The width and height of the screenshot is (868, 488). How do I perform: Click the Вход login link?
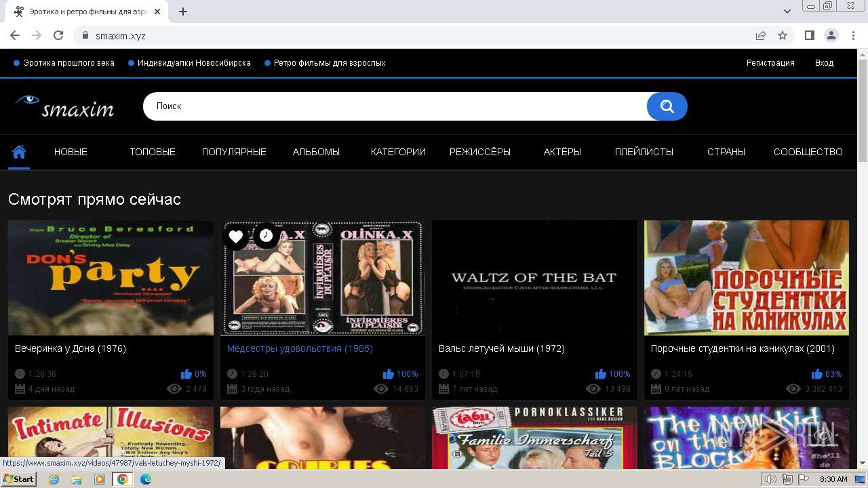[x=824, y=63]
